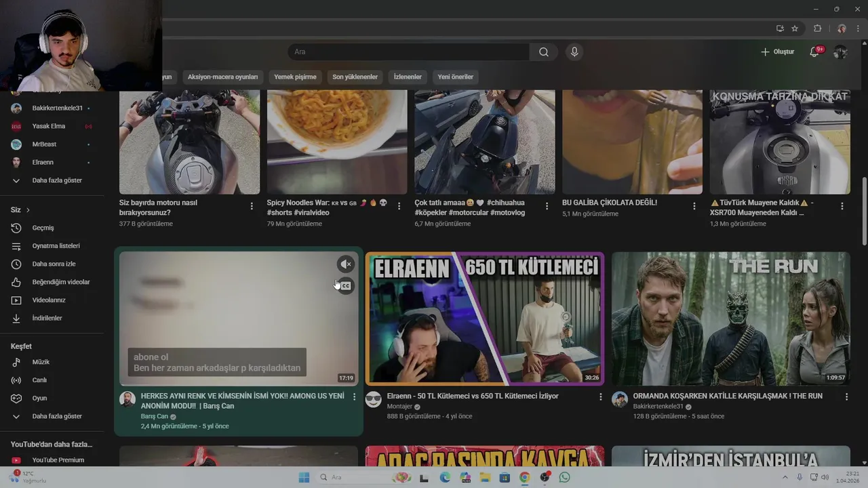Toggle captions on Among Us preview

(346, 285)
